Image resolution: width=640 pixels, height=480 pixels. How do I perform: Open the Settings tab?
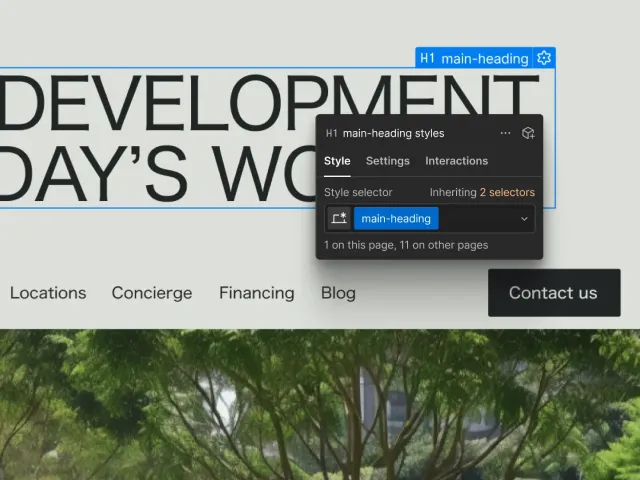point(387,161)
